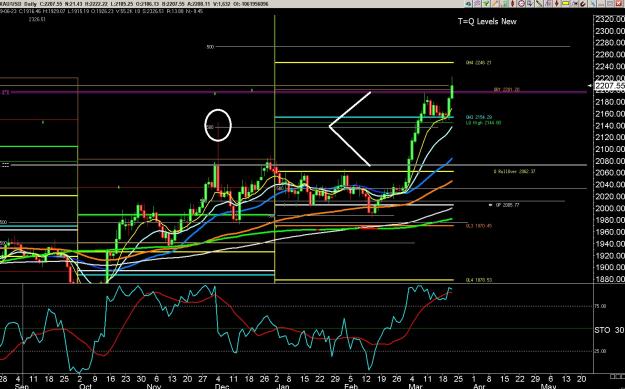Click the Feb month label on the date axis

click(351, 386)
